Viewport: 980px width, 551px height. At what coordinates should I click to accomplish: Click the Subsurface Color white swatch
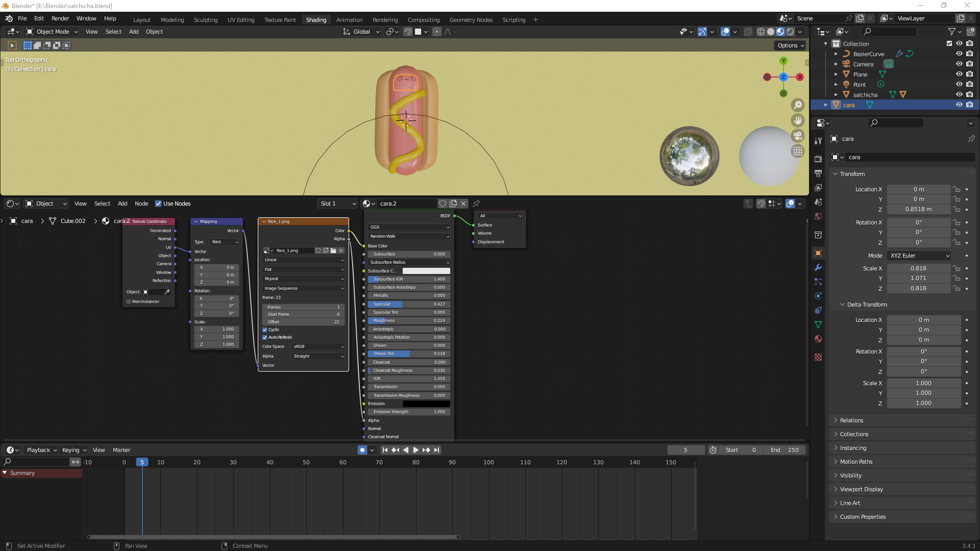pos(426,271)
